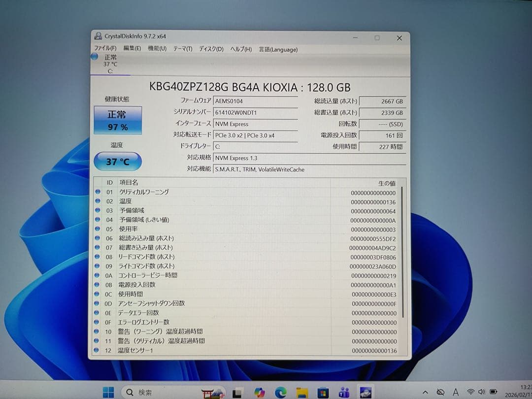The height and width of the screenshot is (399, 532).
Task: Open the ヘルプ(H) menu
Action: (241, 49)
